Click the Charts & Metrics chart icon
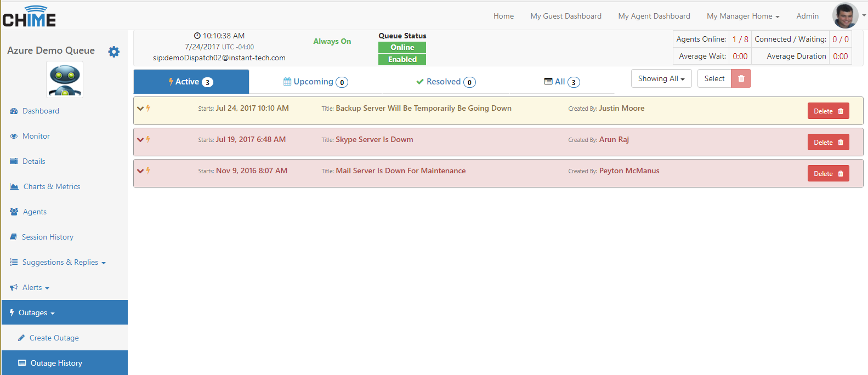This screenshot has height=375, width=868. pyautogui.click(x=14, y=186)
